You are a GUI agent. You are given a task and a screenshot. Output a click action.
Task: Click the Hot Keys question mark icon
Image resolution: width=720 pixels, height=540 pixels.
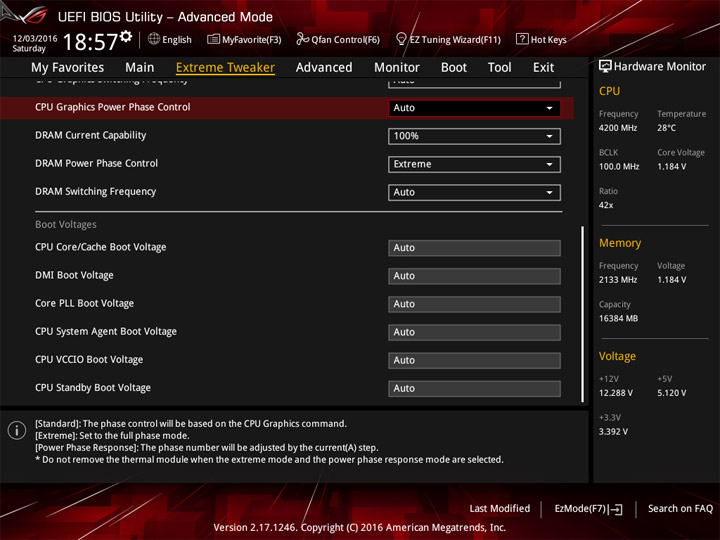522,39
